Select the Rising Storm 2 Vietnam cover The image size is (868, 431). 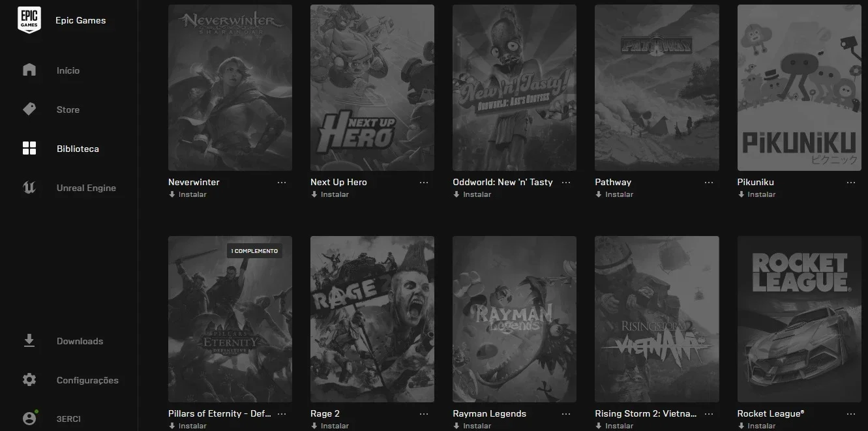pos(657,319)
